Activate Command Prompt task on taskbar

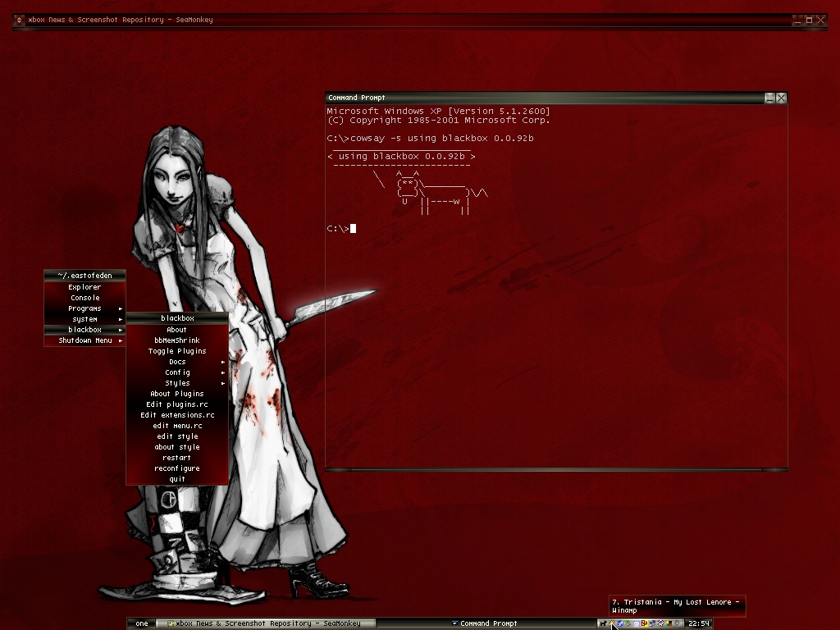point(485,623)
